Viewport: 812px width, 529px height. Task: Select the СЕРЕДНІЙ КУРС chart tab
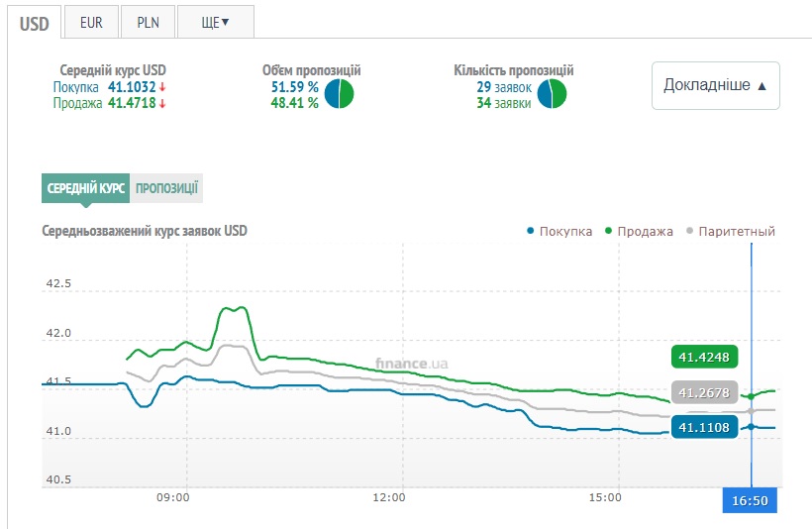(x=86, y=188)
